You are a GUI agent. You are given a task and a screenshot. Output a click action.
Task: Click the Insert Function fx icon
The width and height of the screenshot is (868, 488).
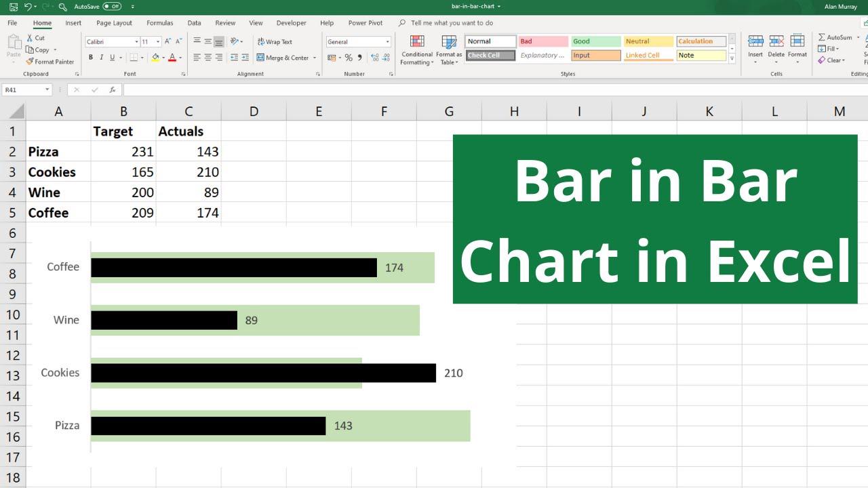[113, 89]
